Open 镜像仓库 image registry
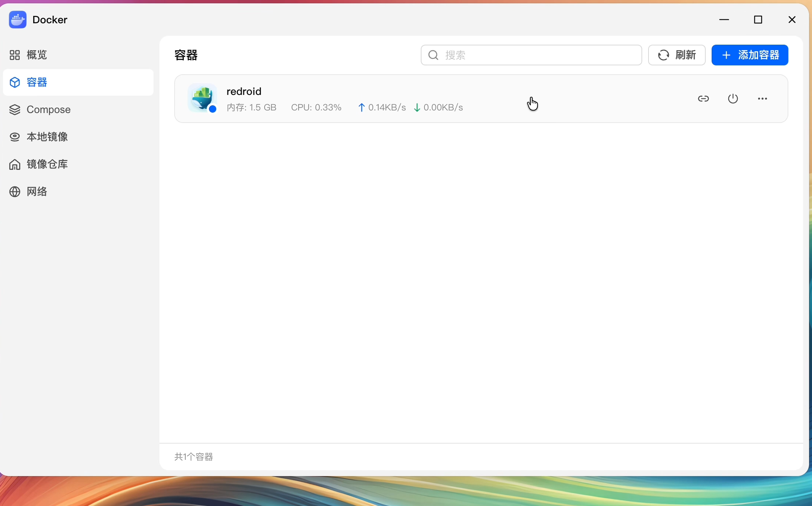This screenshot has width=812, height=506. coord(78,164)
